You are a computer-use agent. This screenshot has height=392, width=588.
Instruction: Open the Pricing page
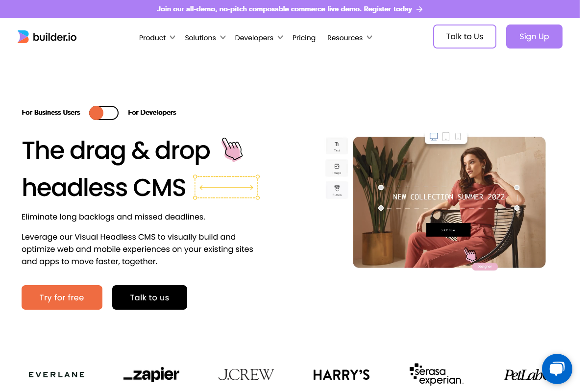304,38
